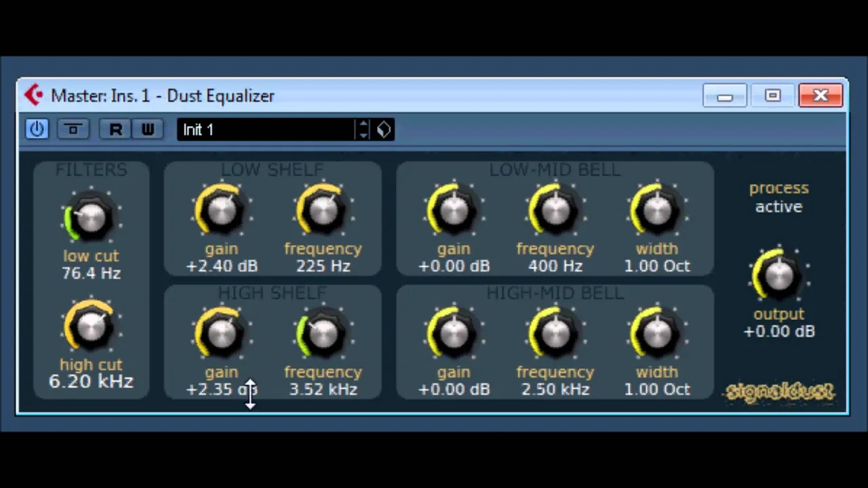Click the output level knob
The height and width of the screenshot is (488, 868).
pos(778,276)
